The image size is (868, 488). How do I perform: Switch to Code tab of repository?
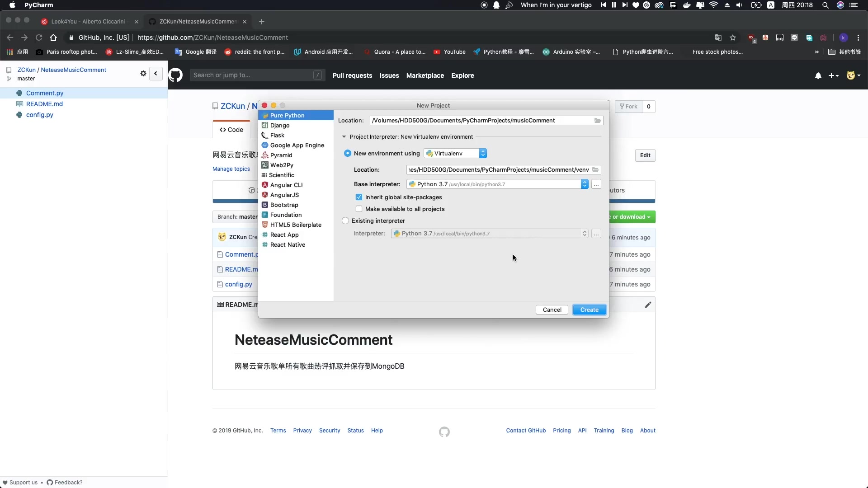tap(231, 130)
